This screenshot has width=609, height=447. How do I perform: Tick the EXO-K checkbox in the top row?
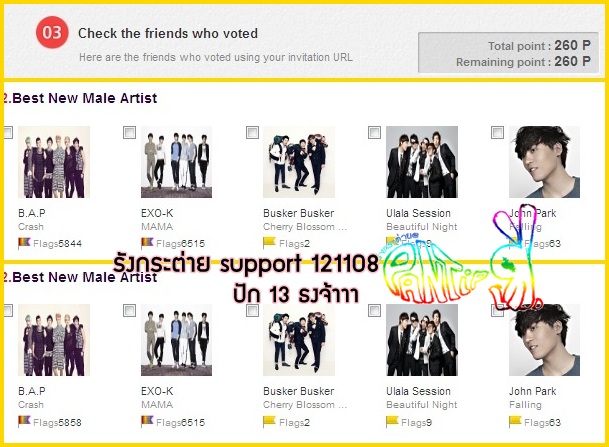pyautogui.click(x=129, y=132)
